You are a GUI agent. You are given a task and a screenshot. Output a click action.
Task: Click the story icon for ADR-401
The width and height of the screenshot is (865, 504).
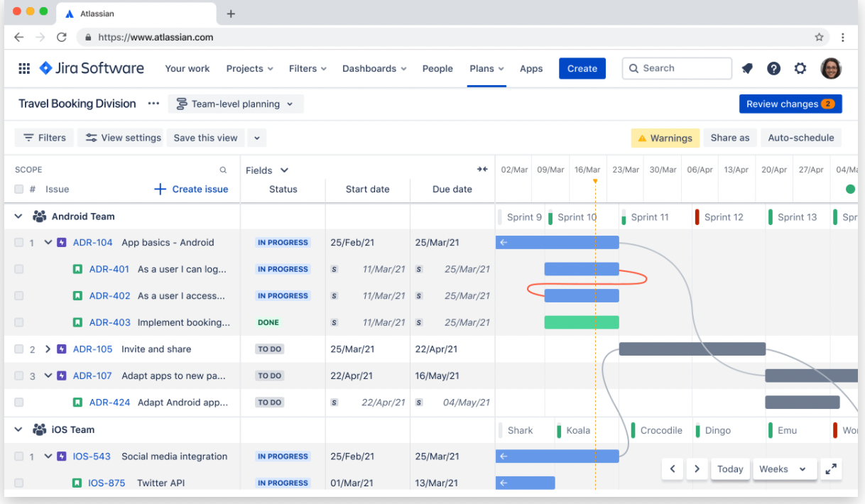click(x=77, y=269)
